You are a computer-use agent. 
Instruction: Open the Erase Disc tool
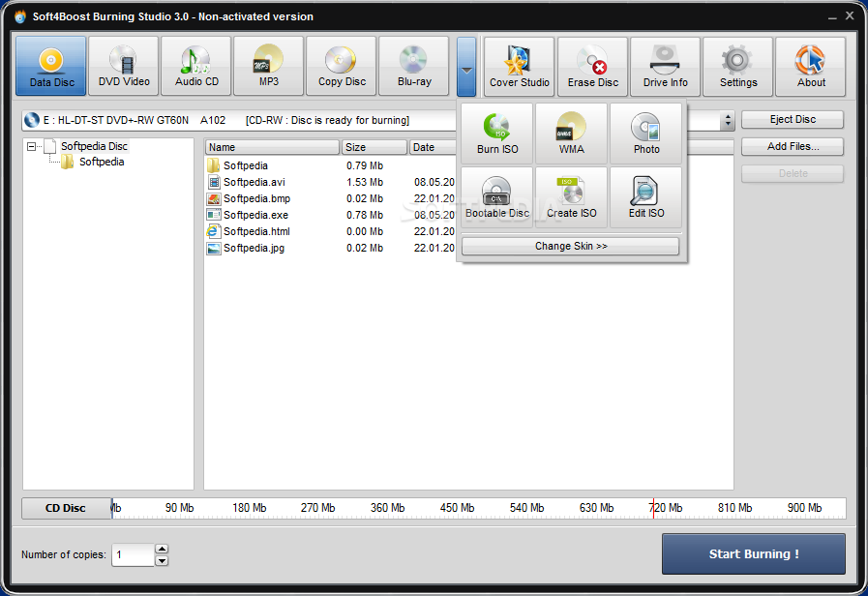coord(592,67)
